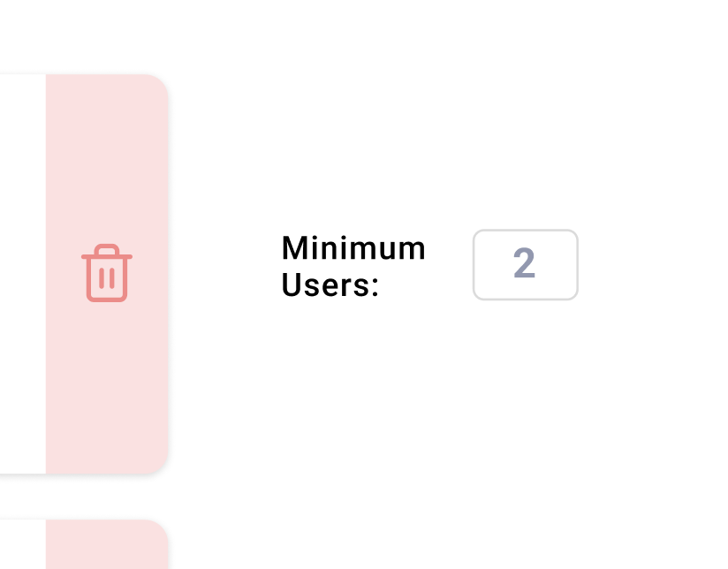
Task: Activate the delete icon on the first card
Action: 106,273
